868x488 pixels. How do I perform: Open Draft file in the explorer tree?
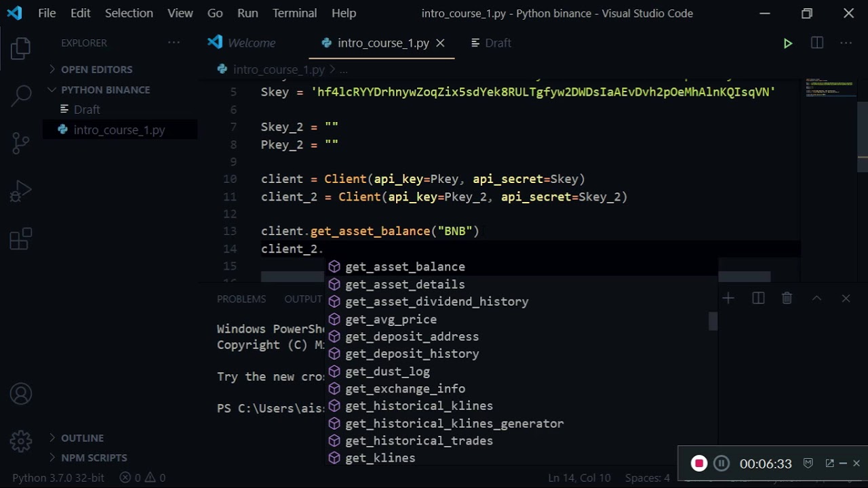pos(87,109)
